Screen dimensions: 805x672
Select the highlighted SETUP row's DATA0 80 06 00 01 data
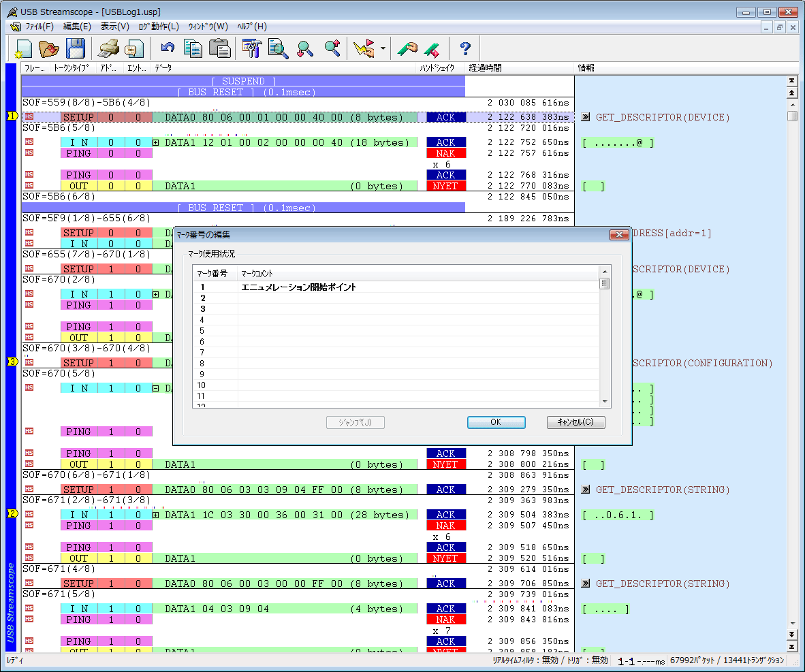[284, 117]
